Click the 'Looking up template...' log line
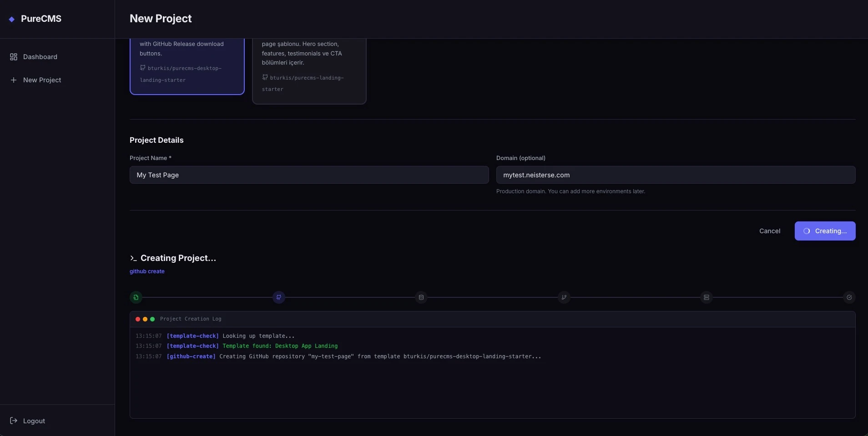Viewport: 868px width, 436px height. coord(258,336)
